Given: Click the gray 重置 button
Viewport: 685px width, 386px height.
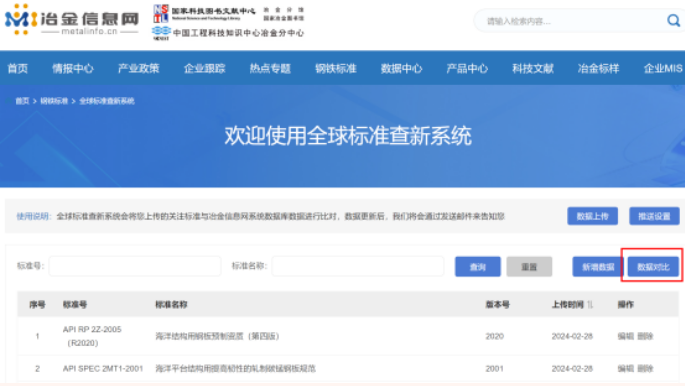Looking at the screenshot, I should pos(529,267).
